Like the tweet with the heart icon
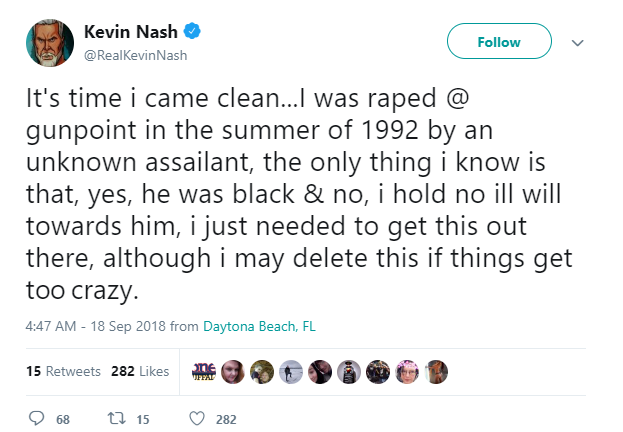 (197, 418)
